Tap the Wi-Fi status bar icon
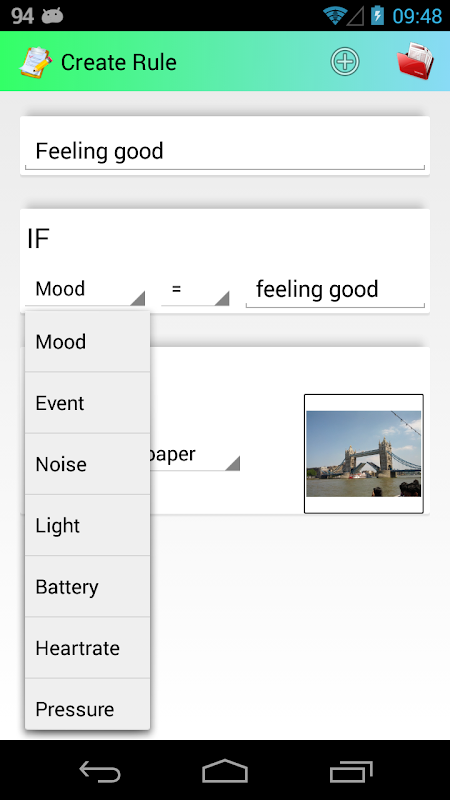The height and width of the screenshot is (800, 450). pos(335,16)
